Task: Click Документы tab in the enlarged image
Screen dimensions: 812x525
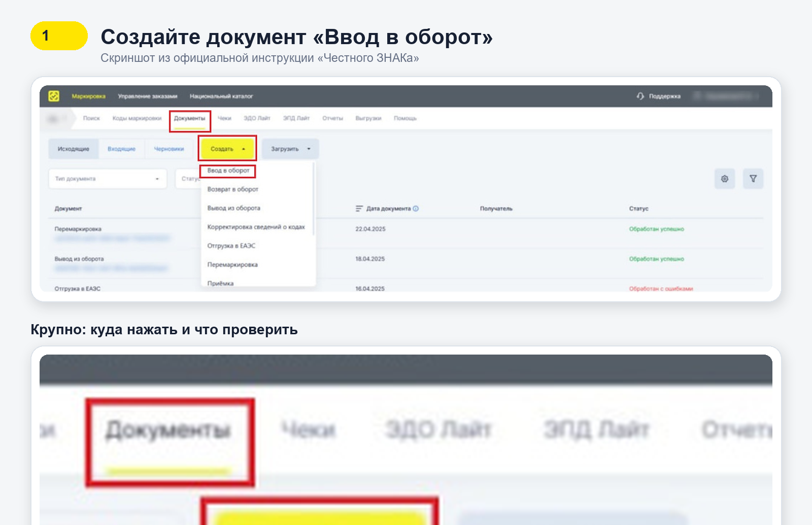Action: click(168, 431)
